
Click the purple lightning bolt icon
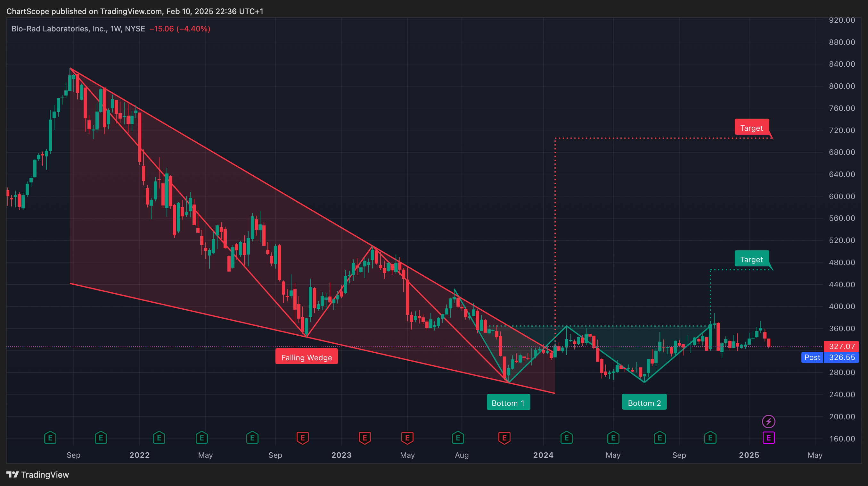click(x=769, y=422)
